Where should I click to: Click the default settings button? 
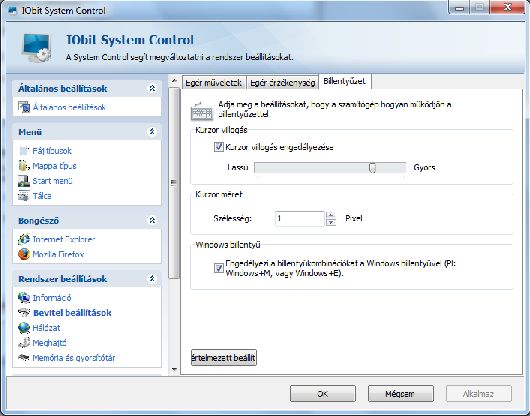pos(224,358)
